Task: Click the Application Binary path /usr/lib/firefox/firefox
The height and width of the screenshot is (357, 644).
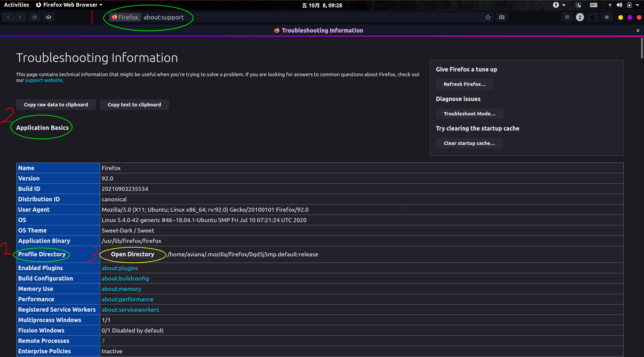Action: point(131,241)
